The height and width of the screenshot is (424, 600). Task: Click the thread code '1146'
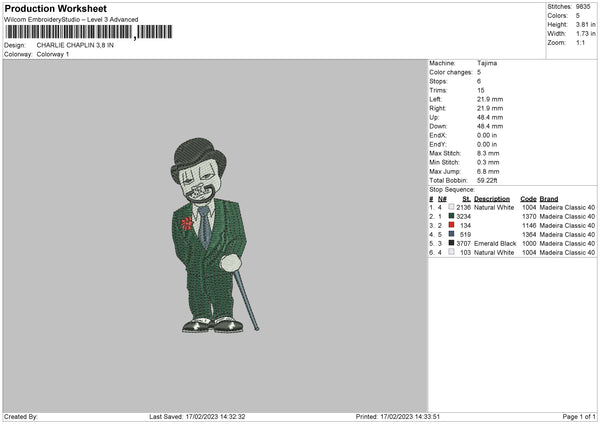529,226
